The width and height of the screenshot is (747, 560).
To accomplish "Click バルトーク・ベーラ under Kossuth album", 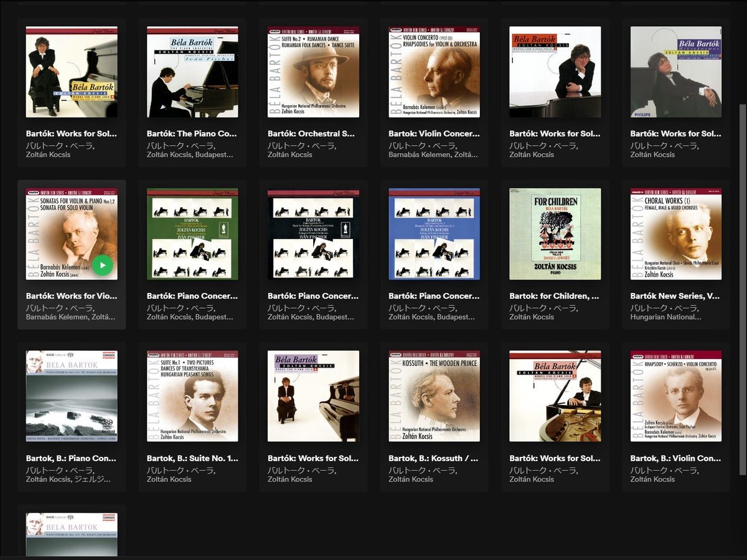I will click(423, 470).
